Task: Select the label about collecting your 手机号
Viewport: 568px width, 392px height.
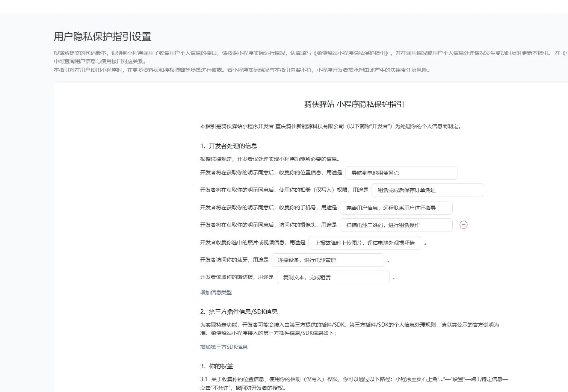Action: pos(269,207)
